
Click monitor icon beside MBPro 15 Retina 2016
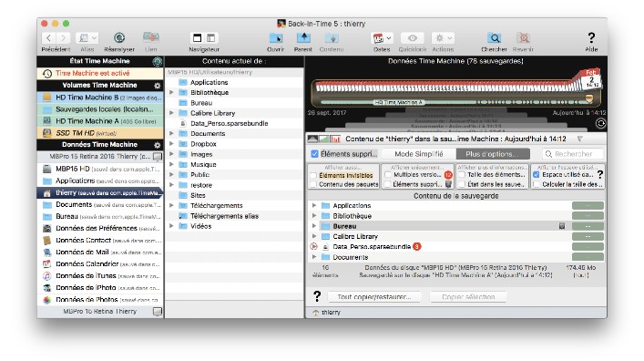(x=158, y=157)
